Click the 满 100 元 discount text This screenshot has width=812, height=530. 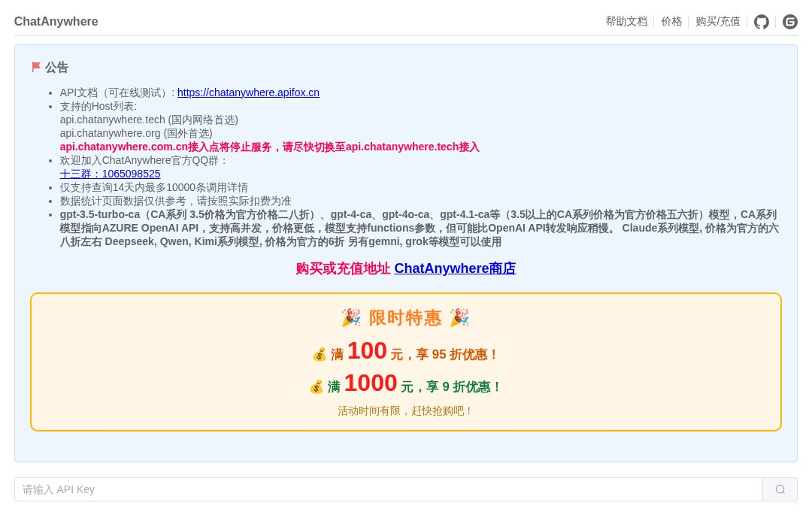click(x=406, y=352)
